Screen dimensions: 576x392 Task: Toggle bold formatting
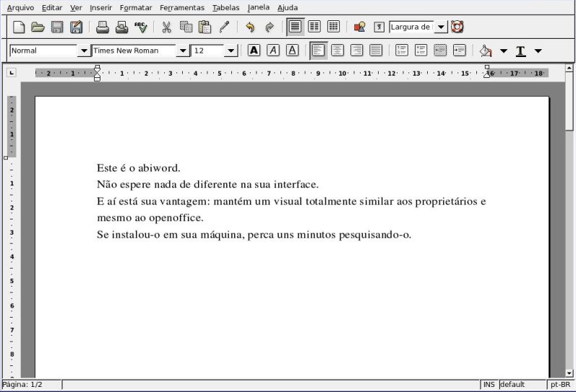pyautogui.click(x=254, y=51)
